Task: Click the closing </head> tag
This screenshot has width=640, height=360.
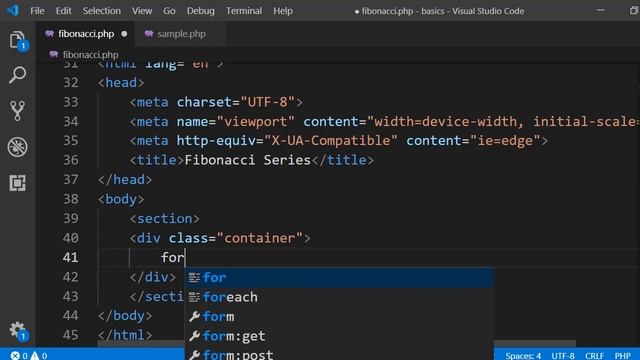Action: (x=125, y=180)
